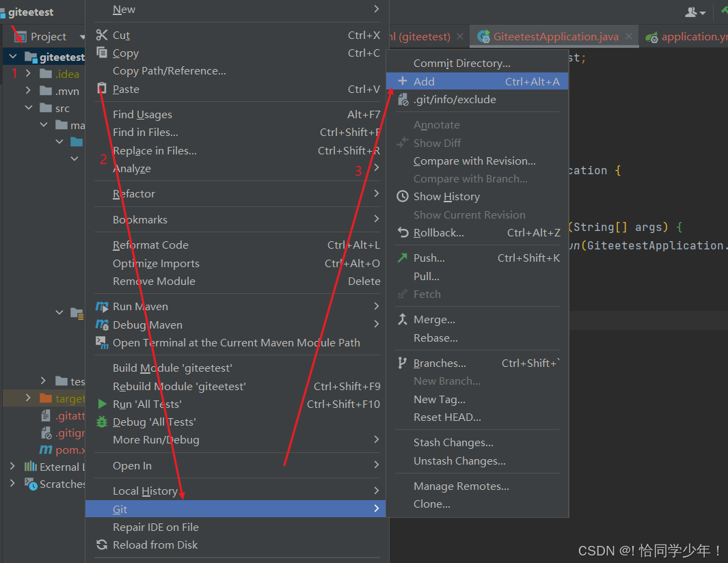Screen dimensions: 728x563
Task: Choose Rebase... menu item
Action: 477,338
